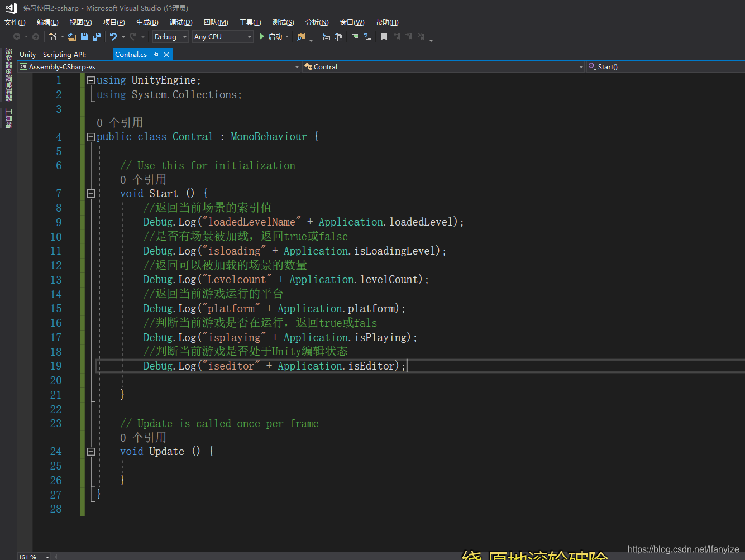Open the 窗口(W) menu
Viewport: 745px width, 560px height.
click(x=352, y=22)
